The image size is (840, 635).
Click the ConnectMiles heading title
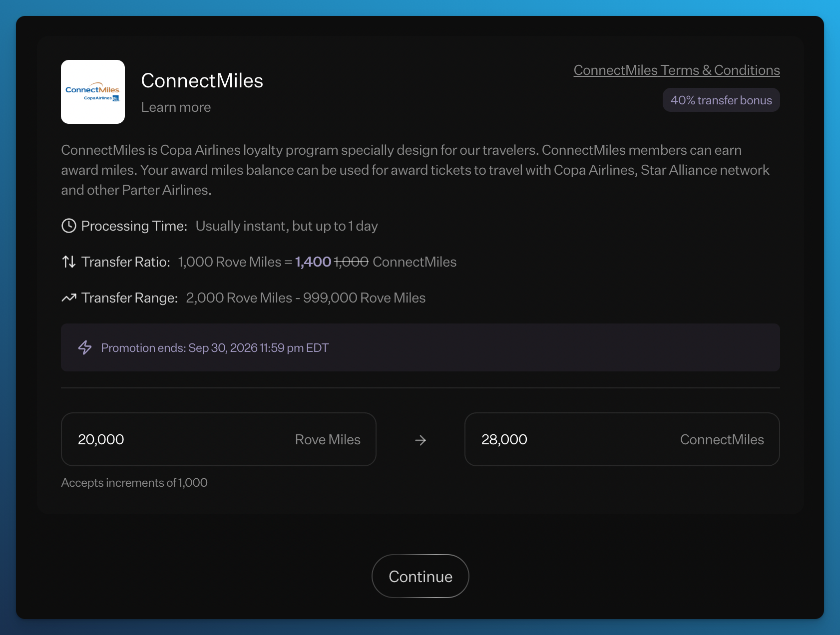202,81
